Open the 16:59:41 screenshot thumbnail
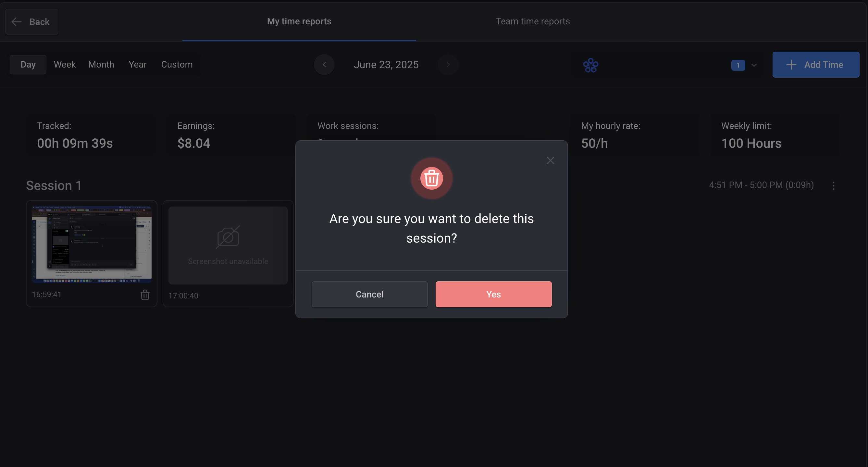 point(92,244)
